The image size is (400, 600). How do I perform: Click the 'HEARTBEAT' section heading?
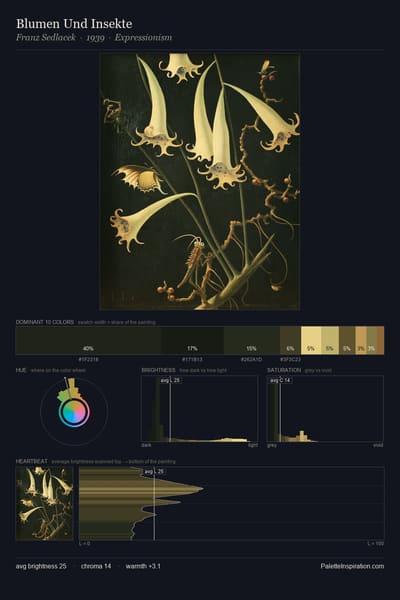click(x=32, y=461)
